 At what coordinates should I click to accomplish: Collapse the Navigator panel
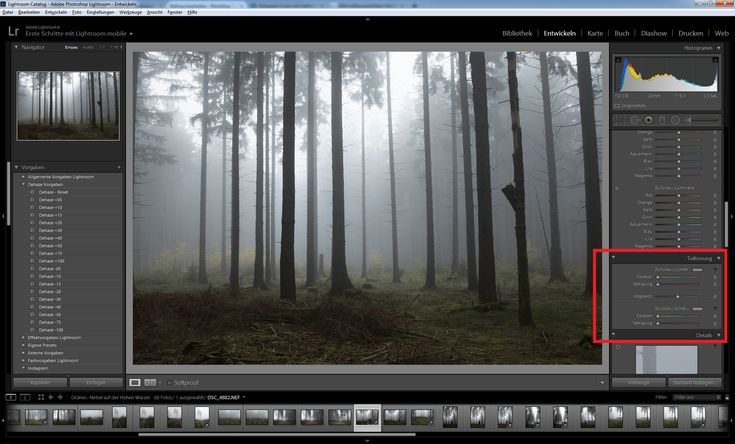coord(16,47)
